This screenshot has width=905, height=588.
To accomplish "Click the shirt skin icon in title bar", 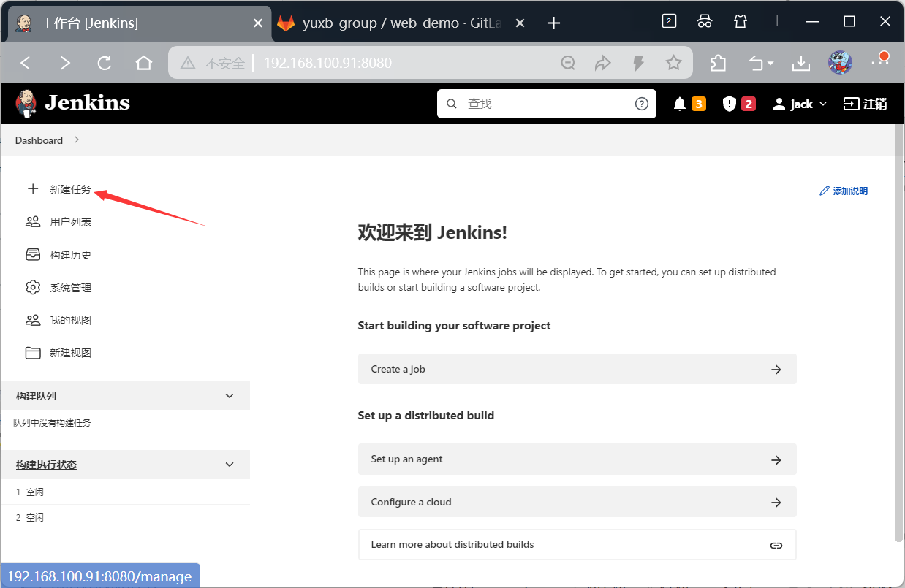I will coord(740,22).
